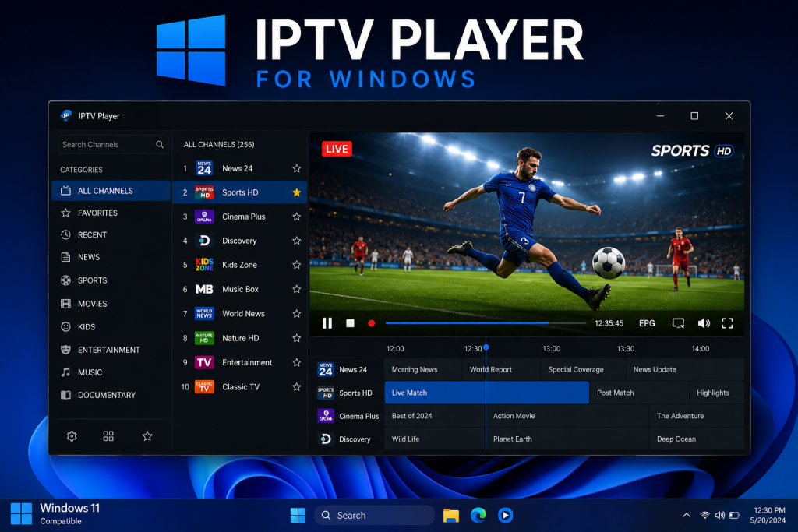Viewport: 798px width, 532px height.
Task: Start recording with the red record button
Action: (372, 323)
